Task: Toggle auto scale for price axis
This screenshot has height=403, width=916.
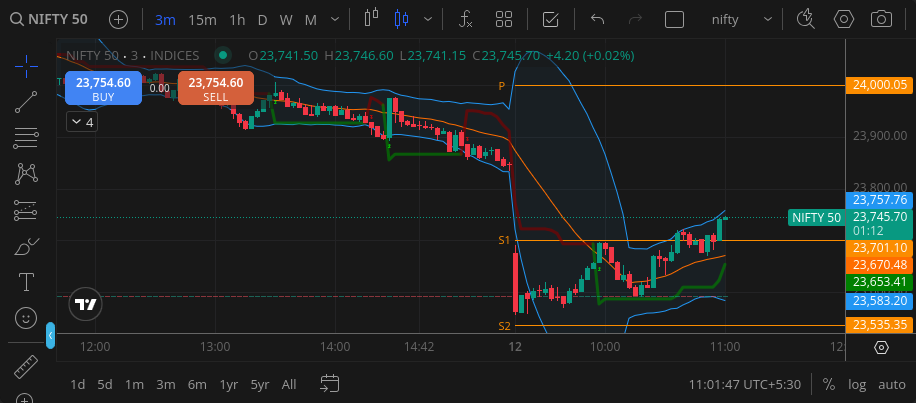Action: tap(891, 384)
